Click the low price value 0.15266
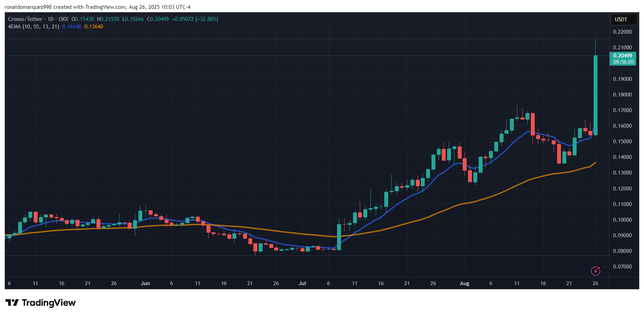This screenshot has height=316, width=644. tap(135, 19)
